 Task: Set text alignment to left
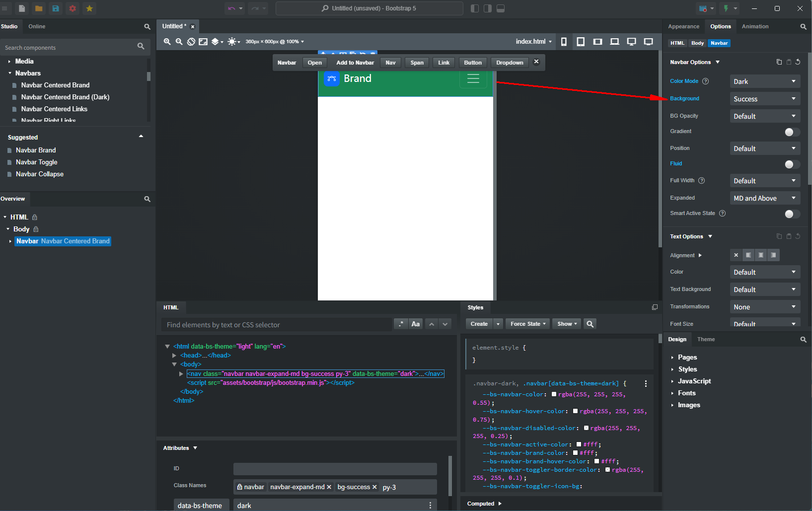(x=748, y=255)
